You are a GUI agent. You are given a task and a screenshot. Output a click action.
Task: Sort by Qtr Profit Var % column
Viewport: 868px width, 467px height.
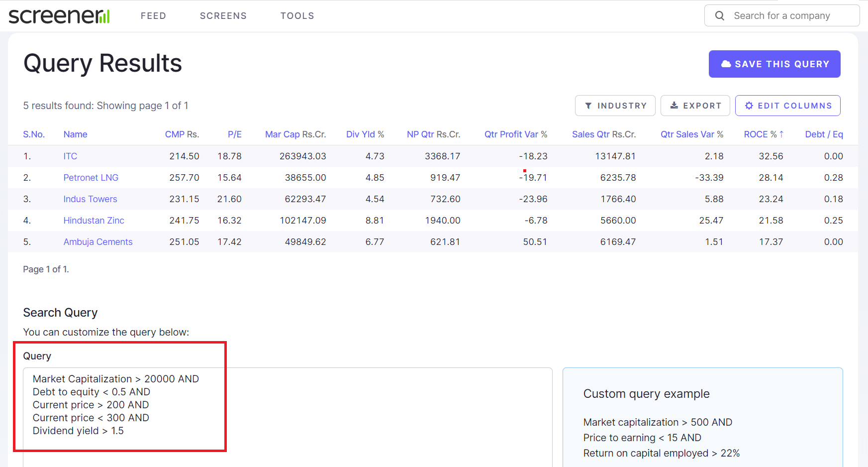pos(516,134)
